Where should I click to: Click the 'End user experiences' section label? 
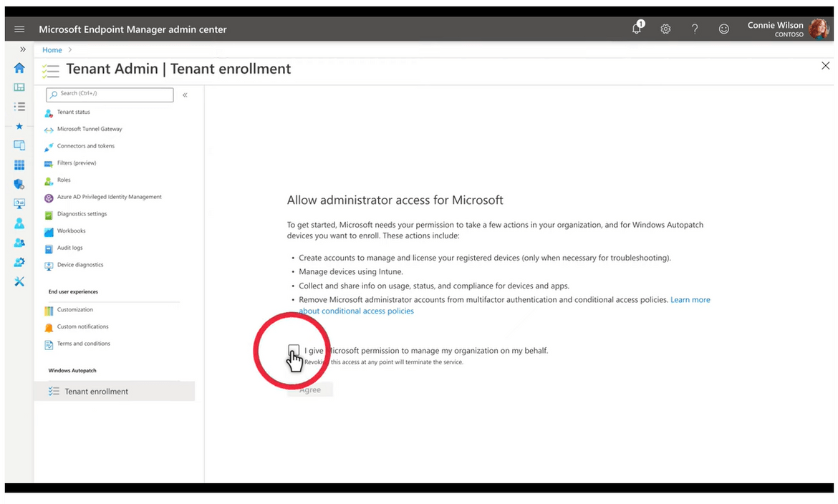pos(73,292)
